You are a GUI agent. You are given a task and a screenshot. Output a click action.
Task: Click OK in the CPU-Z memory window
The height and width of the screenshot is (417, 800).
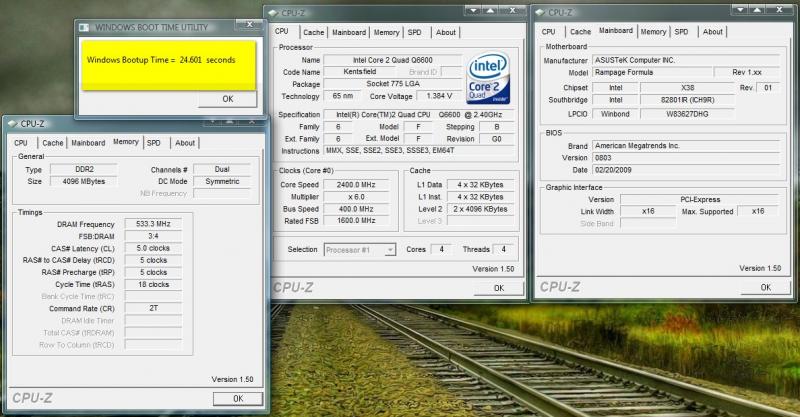pyautogui.click(x=238, y=399)
